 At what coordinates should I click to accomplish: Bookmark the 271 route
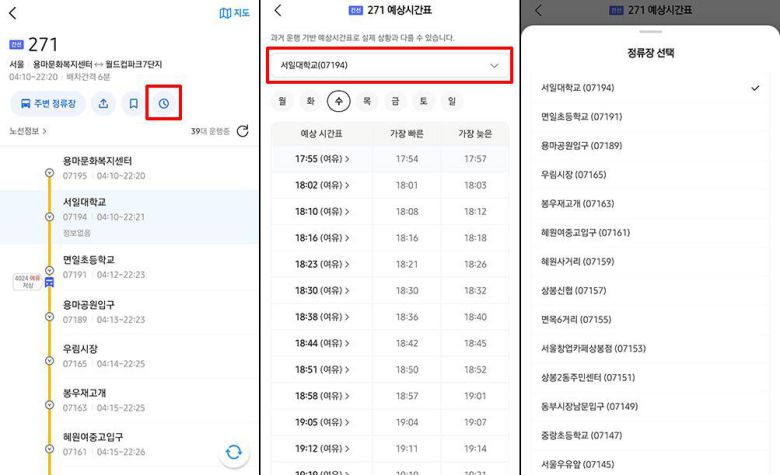pyautogui.click(x=133, y=103)
